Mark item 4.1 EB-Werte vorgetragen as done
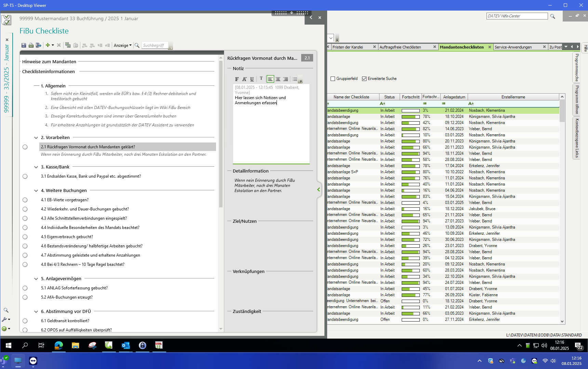This screenshot has width=588, height=369. pos(25,200)
